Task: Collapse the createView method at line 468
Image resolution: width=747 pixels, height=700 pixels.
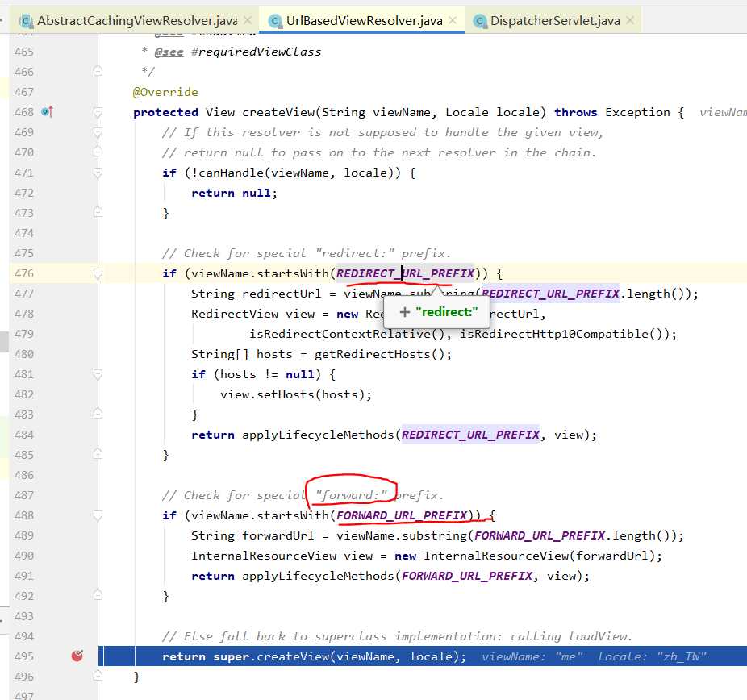Action: 98,112
